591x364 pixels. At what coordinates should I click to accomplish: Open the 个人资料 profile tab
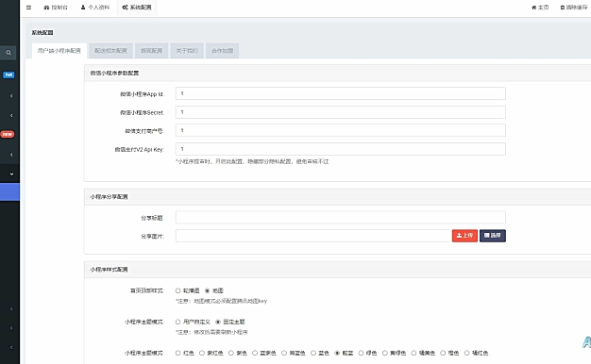point(95,8)
